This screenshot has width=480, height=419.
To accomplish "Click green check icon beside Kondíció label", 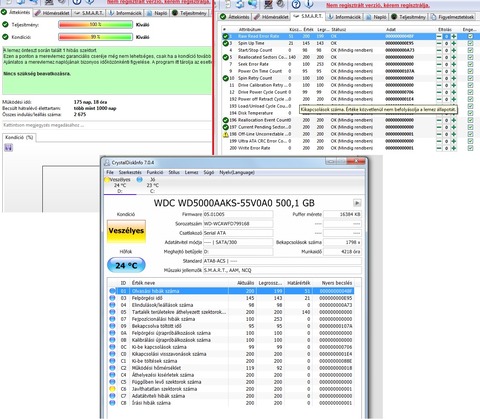I will [x=5, y=37].
